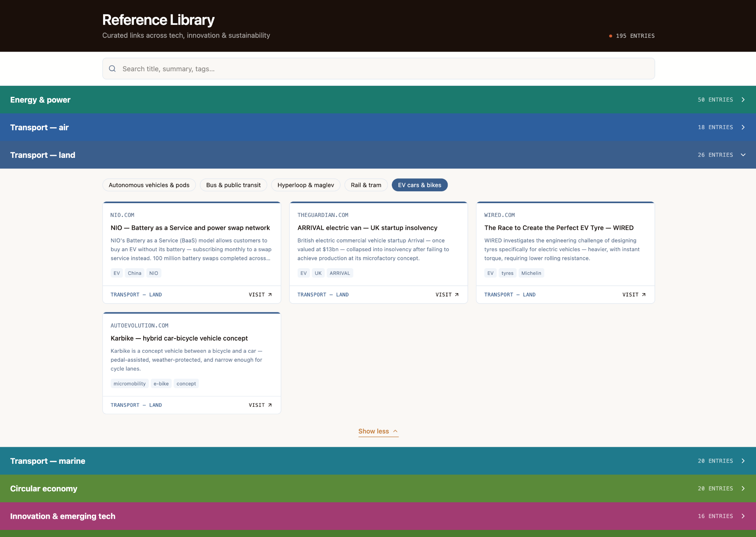Click the 26 ENTRIES count label
756x537 pixels.
pos(715,155)
